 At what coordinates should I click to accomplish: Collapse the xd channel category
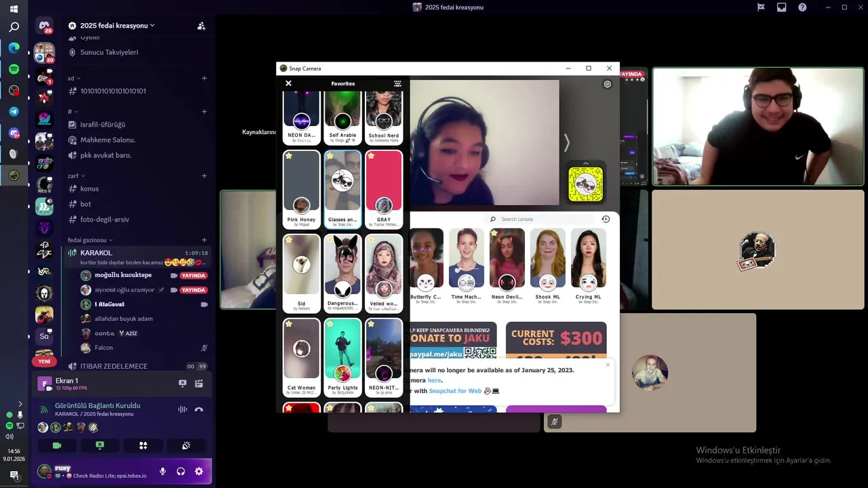pyautogui.click(x=74, y=78)
